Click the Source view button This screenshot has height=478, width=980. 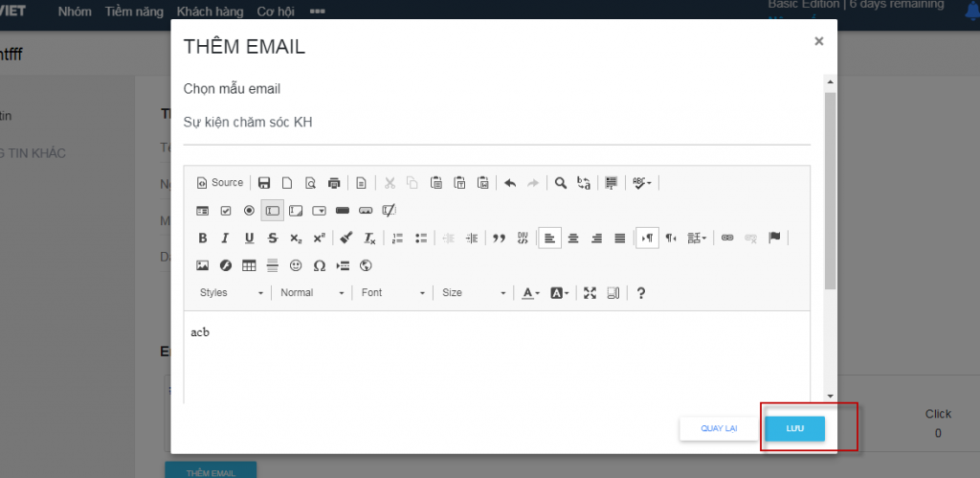220,183
